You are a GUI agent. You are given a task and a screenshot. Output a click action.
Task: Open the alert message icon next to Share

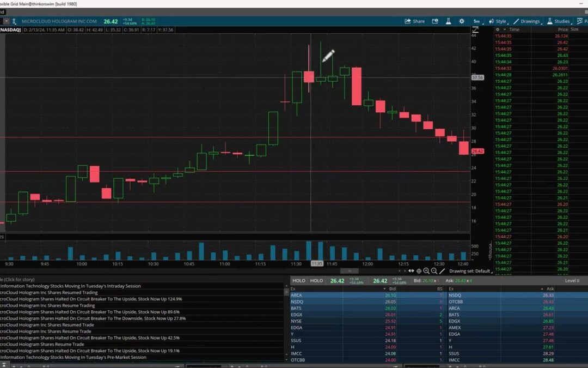click(435, 21)
